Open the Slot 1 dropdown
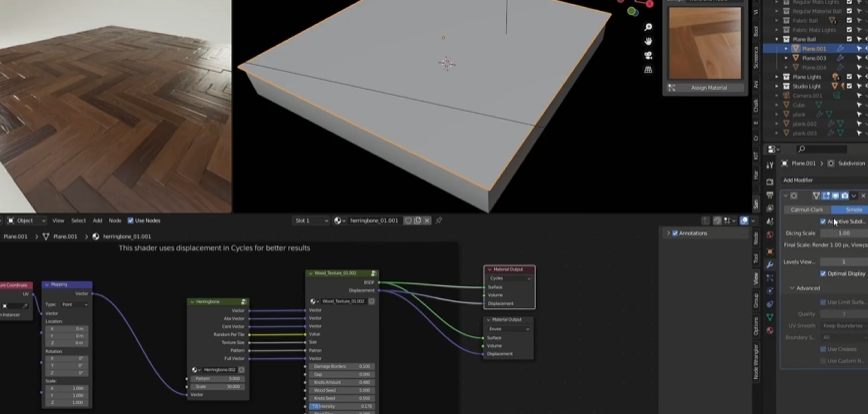Image resolution: width=868 pixels, height=414 pixels. click(x=310, y=220)
